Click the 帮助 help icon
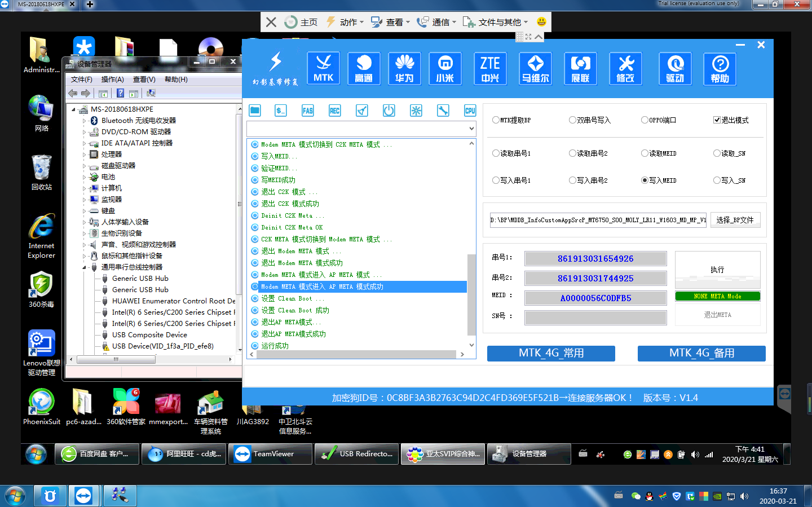Image resolution: width=812 pixels, height=507 pixels. (x=720, y=68)
